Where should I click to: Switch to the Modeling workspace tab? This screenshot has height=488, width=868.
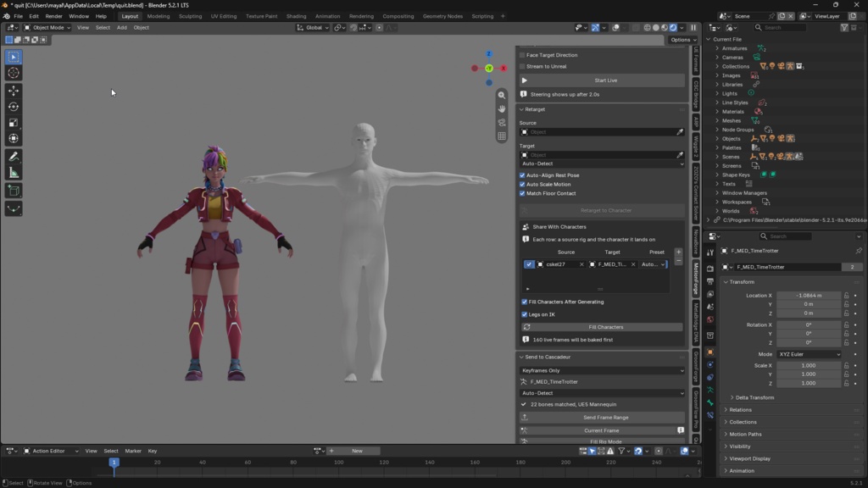pos(159,16)
